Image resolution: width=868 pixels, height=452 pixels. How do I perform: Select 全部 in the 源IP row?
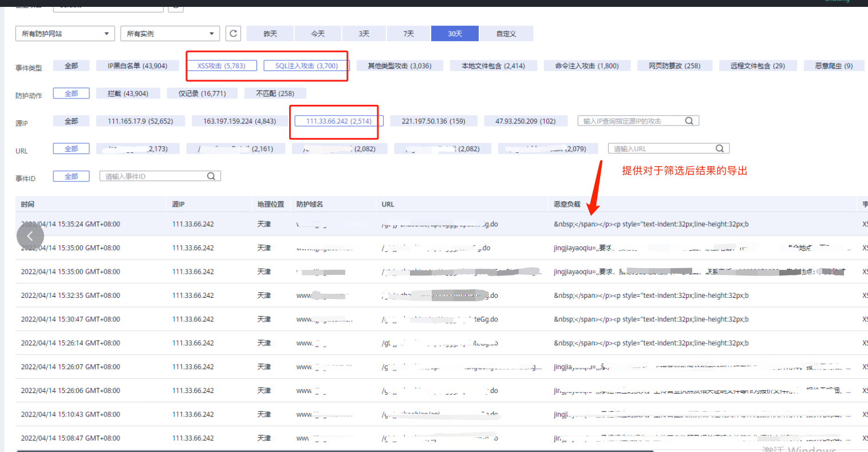point(72,121)
